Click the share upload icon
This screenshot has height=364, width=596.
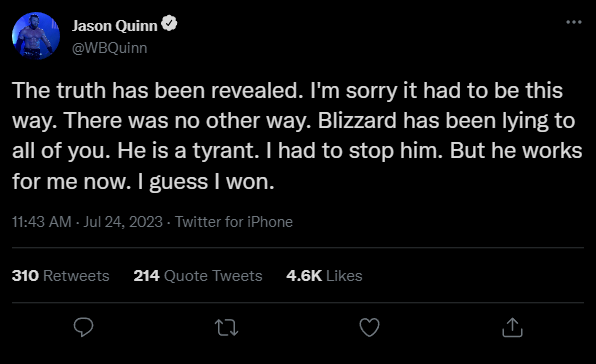[x=512, y=327]
